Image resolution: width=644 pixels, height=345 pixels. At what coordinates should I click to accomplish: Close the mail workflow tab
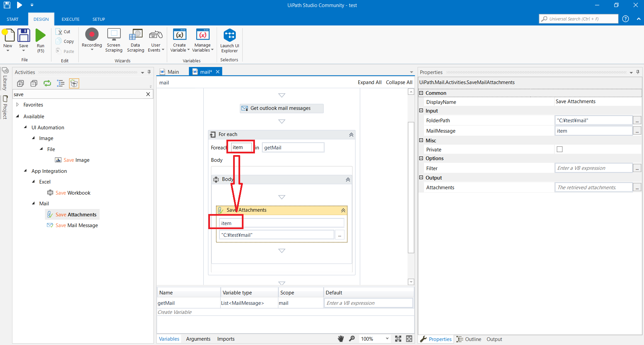(x=218, y=72)
